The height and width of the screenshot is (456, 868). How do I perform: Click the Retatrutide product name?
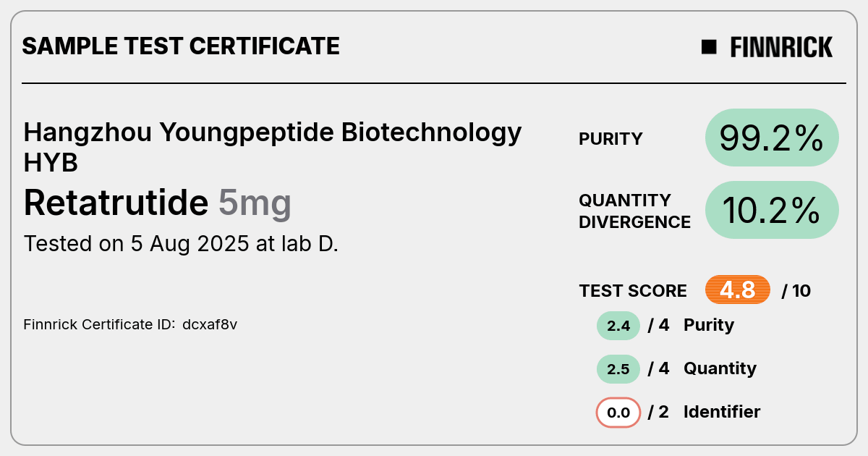(116, 203)
